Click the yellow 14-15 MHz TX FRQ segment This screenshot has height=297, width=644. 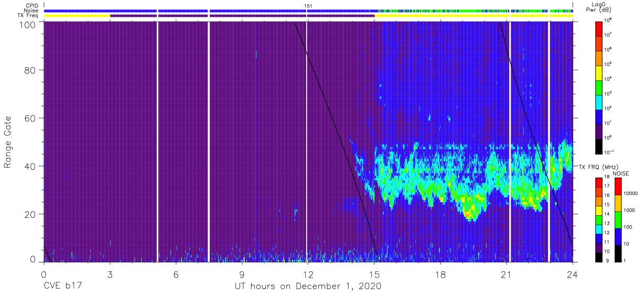599,210
